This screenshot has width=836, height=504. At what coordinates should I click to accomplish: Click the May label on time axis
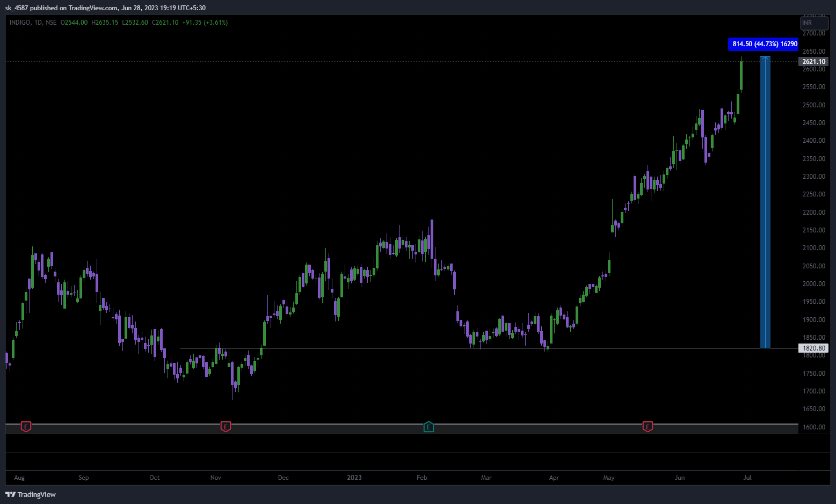(x=609, y=478)
